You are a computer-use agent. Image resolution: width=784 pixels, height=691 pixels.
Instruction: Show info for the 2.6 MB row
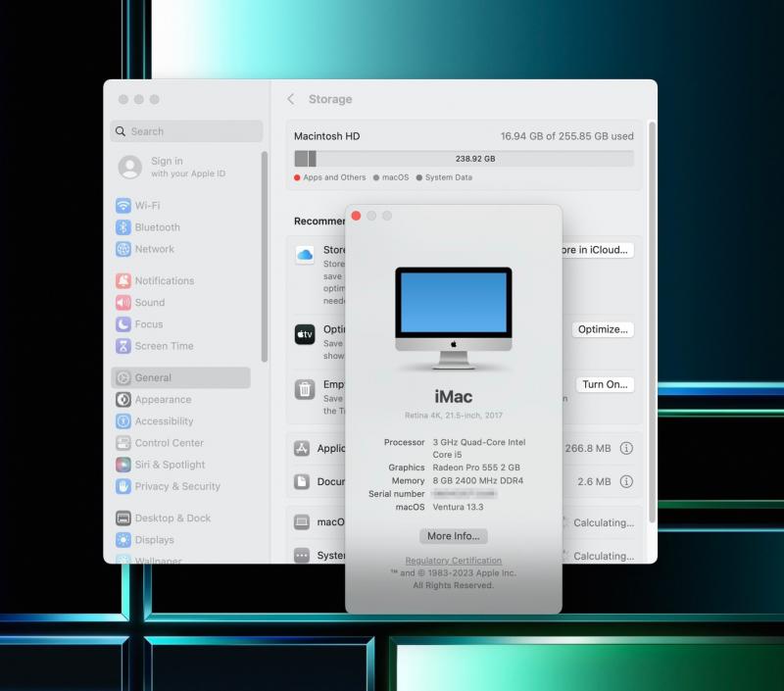(626, 481)
